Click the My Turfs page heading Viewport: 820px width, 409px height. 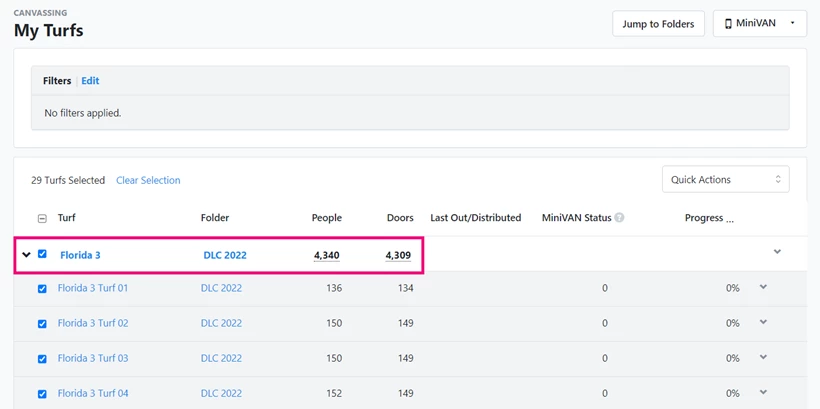click(x=49, y=30)
